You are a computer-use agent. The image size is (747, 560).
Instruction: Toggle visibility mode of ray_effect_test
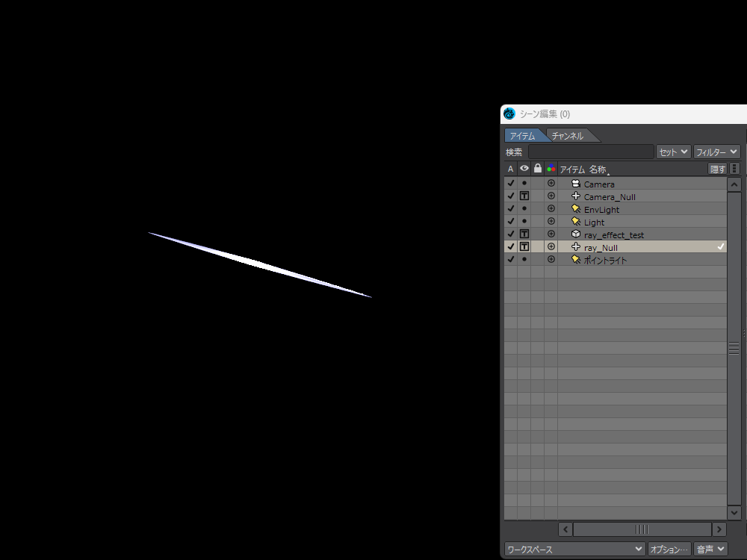click(x=524, y=234)
